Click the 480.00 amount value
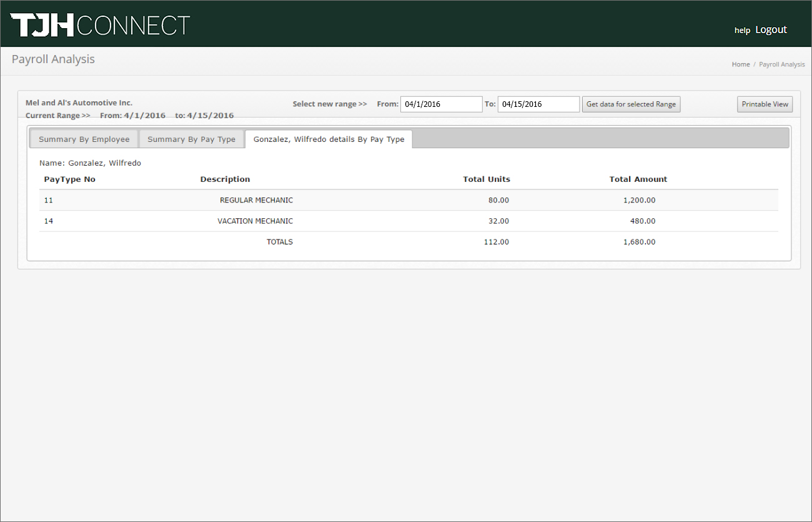 [642, 221]
